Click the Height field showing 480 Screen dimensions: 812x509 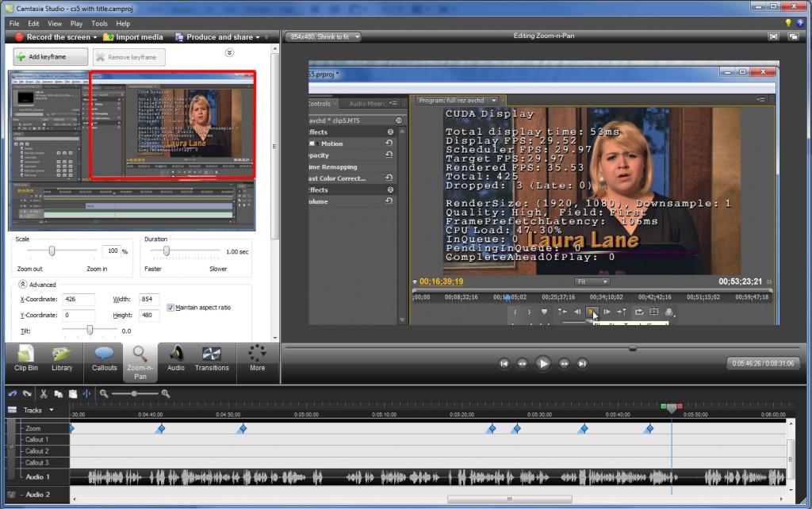149,315
